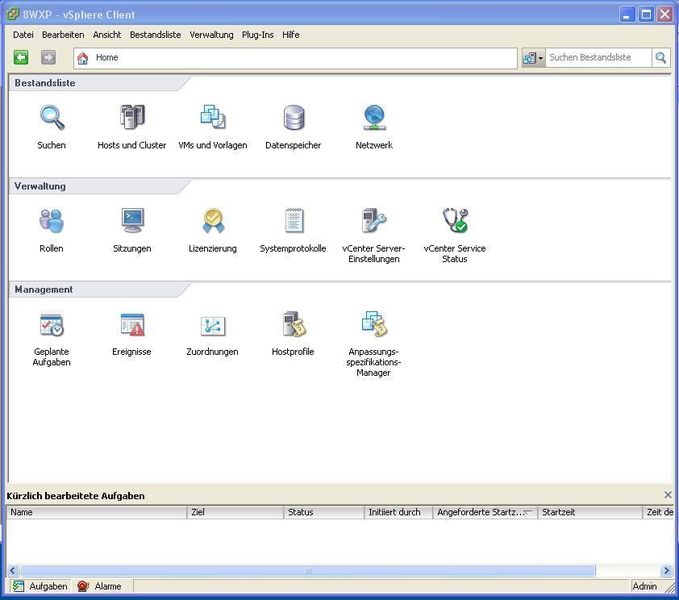Close the Kürzlich bearbeitete Aufgaben panel
679x600 pixels.
tap(668, 495)
